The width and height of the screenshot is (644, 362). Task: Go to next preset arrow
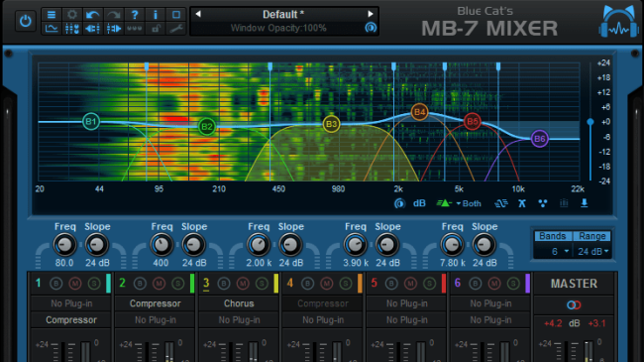371,15
